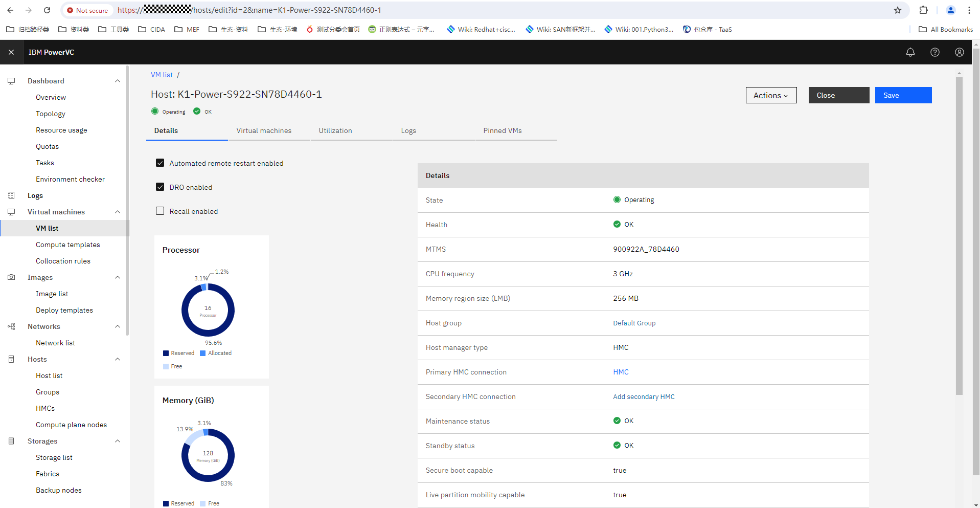Uncheck Automated remote restart enabled
Image resolution: width=980 pixels, height=508 pixels.
160,163
